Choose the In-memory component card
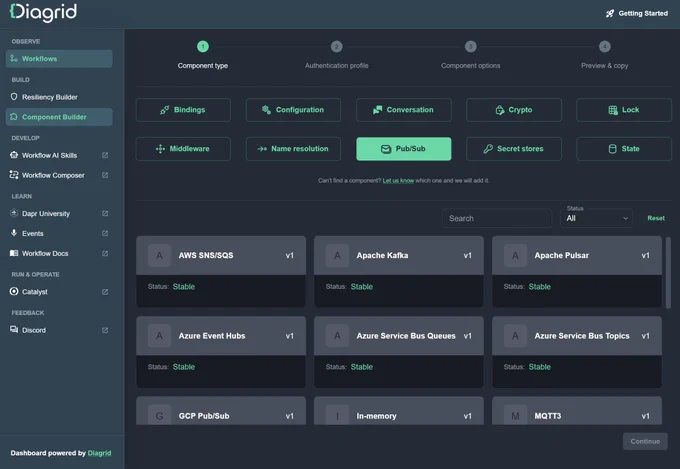Viewport: 680px width, 469px height. point(399,411)
